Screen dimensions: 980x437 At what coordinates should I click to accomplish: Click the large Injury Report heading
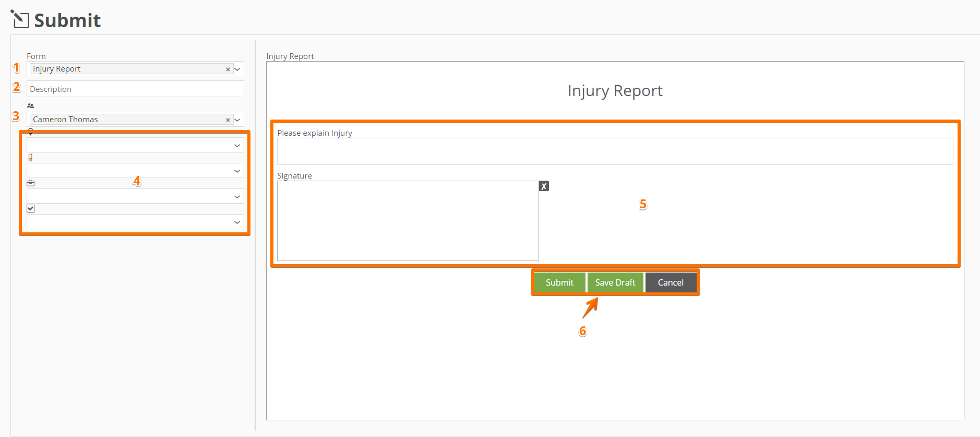[x=615, y=91]
